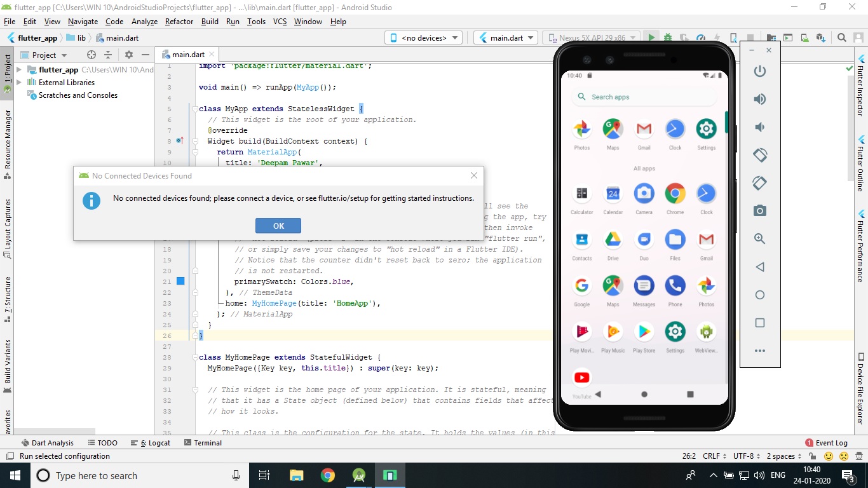Open the main.dart run configuration dropdown
Viewport: 868px width, 488px height.
(x=506, y=37)
